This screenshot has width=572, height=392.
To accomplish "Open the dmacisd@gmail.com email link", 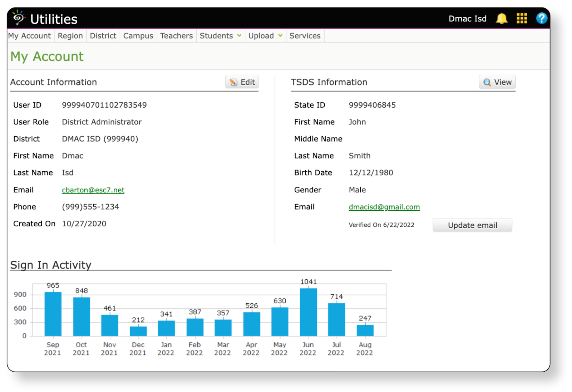I will pos(384,207).
